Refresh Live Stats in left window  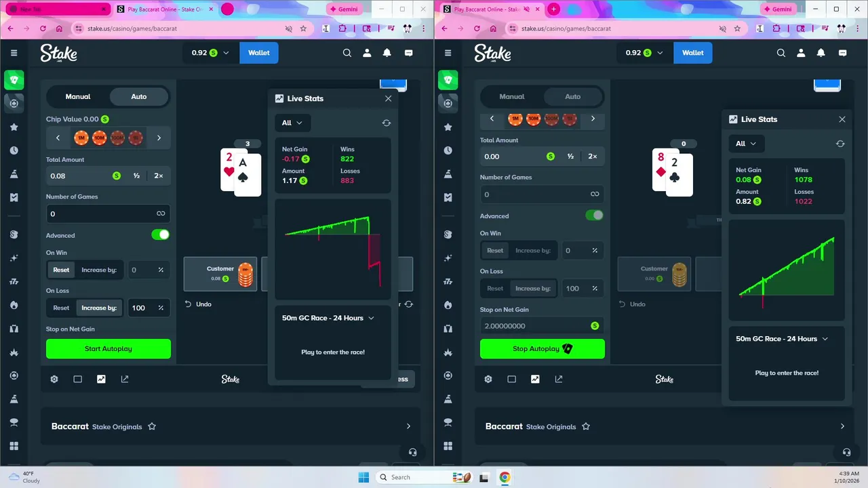[387, 123]
